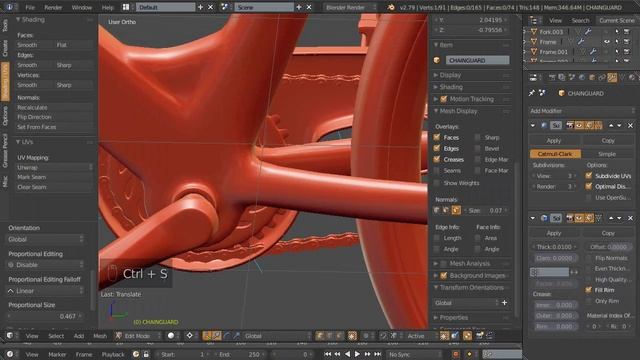Viewport: 640px width, 360px height.
Task: Enable the Show Weights checkbox
Action: (437, 183)
